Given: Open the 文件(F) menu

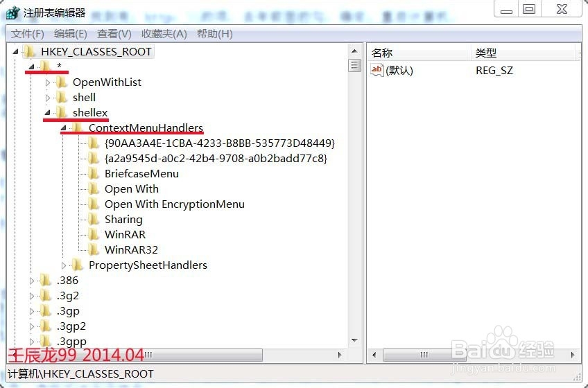Looking at the screenshot, I should coord(27,34).
